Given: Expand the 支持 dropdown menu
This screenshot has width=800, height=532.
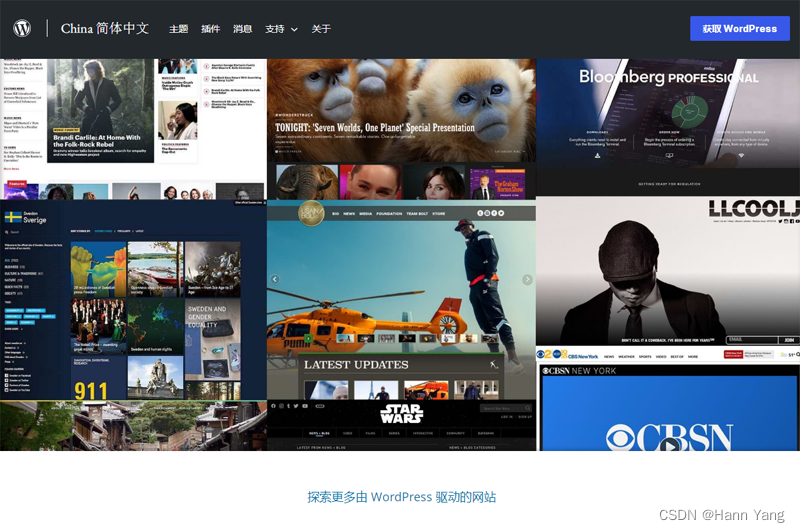Looking at the screenshot, I should [x=281, y=29].
